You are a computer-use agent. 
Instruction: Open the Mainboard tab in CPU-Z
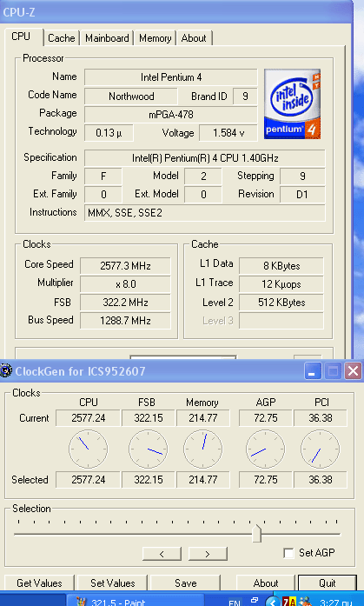tap(107, 38)
